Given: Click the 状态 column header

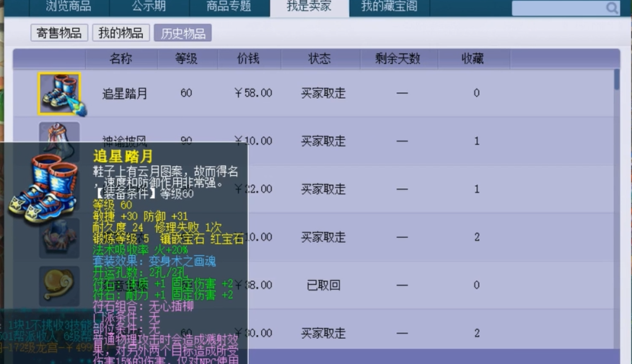Looking at the screenshot, I should pos(320,59).
